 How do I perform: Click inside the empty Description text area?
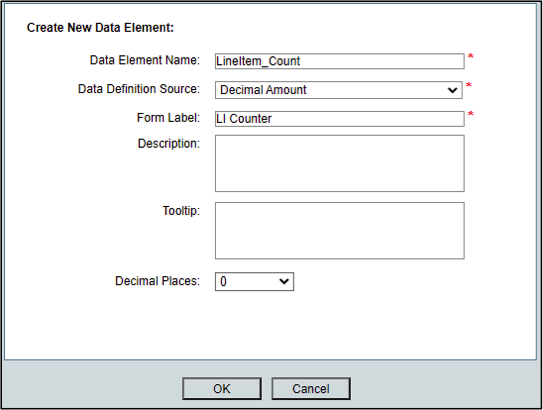click(x=340, y=163)
